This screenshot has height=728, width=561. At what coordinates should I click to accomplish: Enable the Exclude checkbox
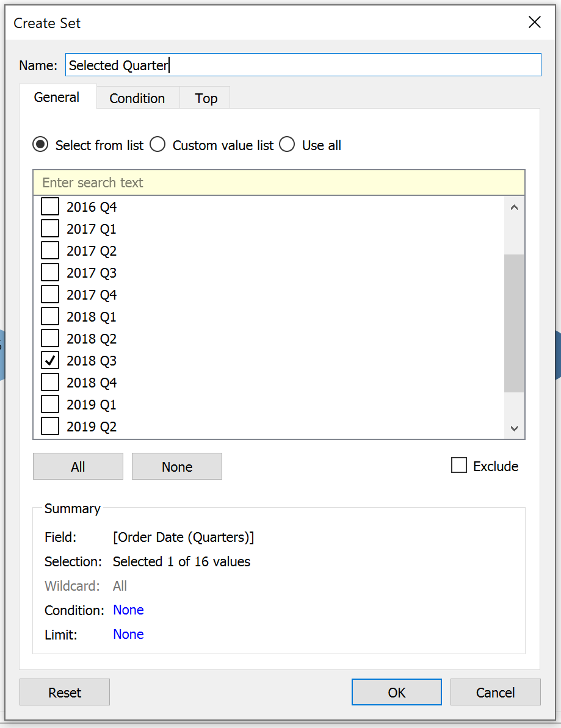[459, 465]
